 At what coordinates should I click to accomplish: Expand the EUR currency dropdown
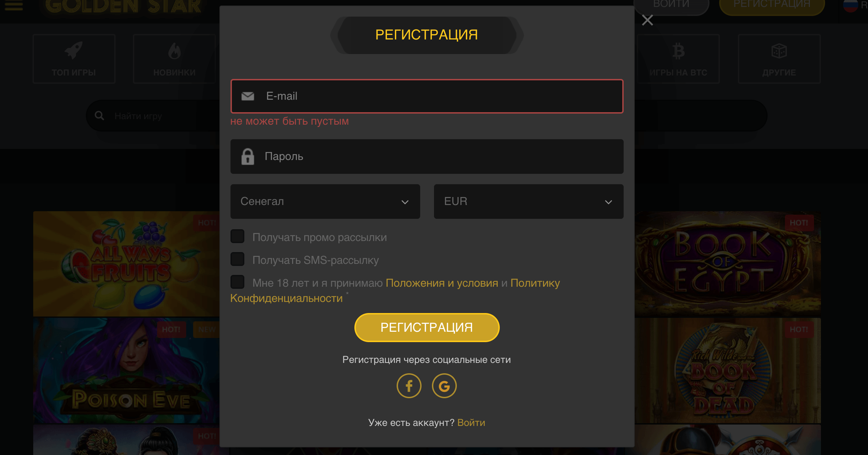[528, 202]
